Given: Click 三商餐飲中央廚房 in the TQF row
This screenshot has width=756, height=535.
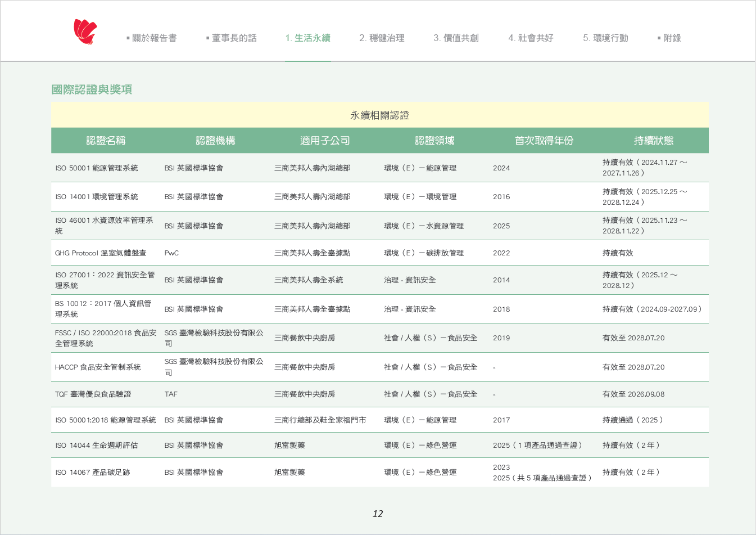Looking at the screenshot, I should [x=305, y=394].
